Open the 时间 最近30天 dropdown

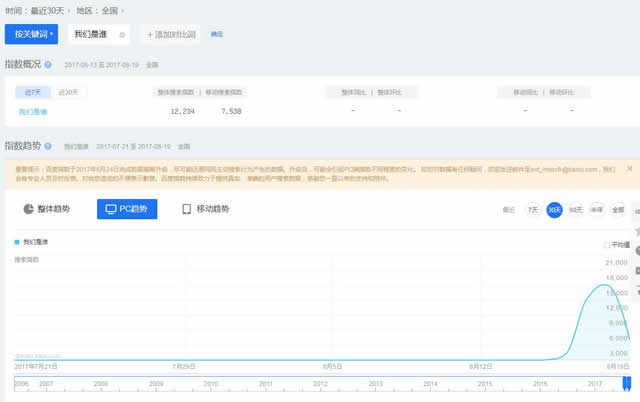(x=47, y=11)
